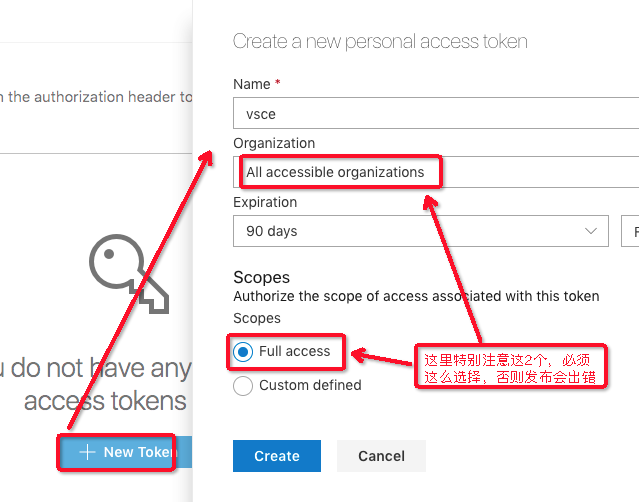The image size is (639, 502).
Task: Select the Full access radio button
Action: coord(243,352)
